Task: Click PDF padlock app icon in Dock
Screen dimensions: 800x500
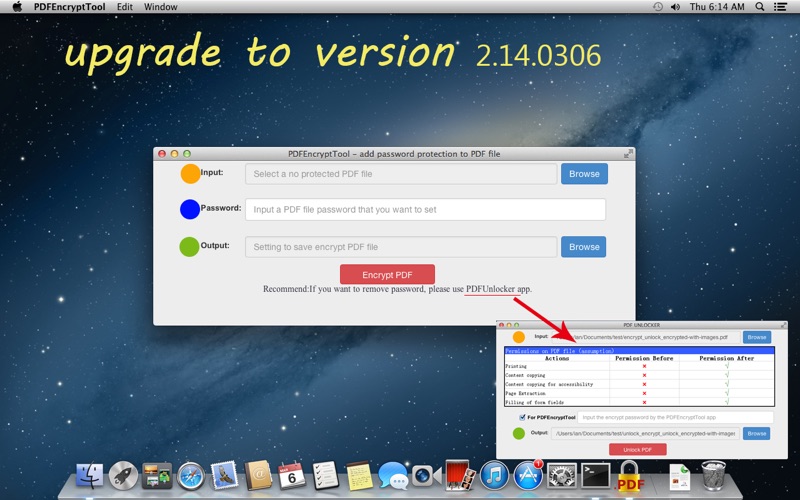Action: click(630, 476)
